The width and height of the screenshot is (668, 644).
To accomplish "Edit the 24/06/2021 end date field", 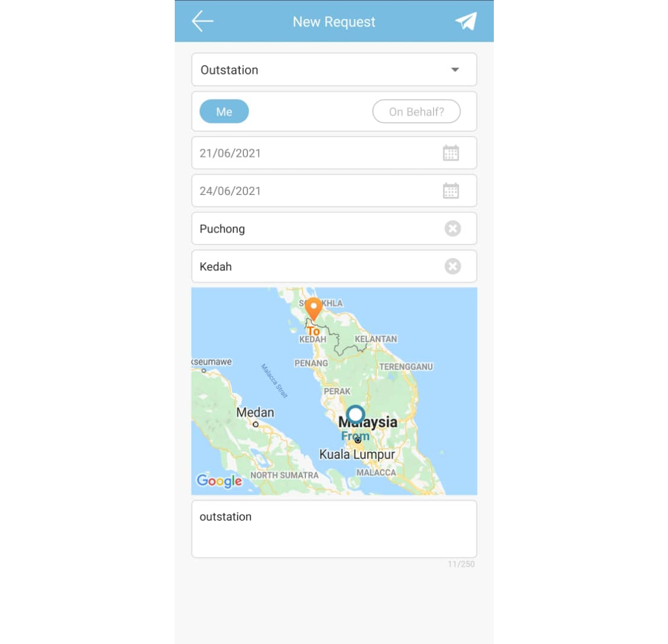I will (x=334, y=191).
